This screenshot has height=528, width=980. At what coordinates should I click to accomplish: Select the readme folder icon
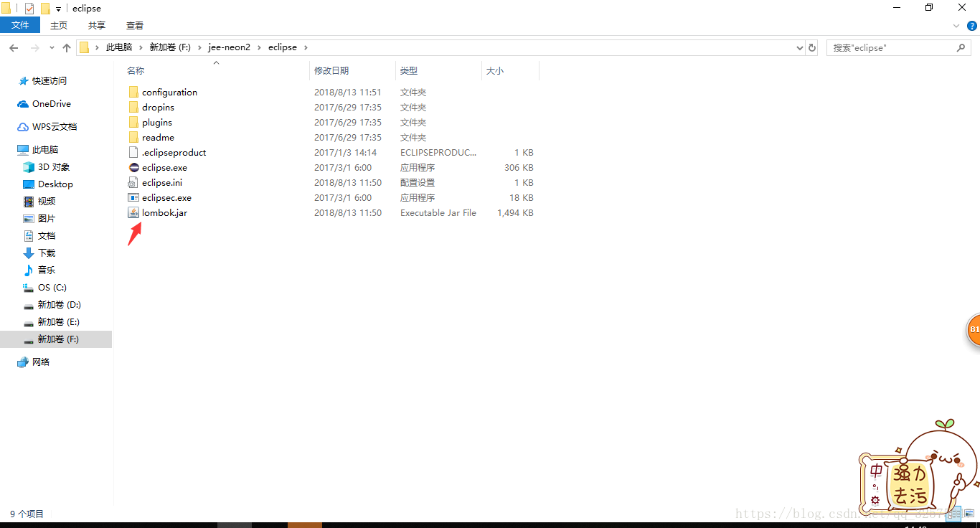(x=133, y=137)
